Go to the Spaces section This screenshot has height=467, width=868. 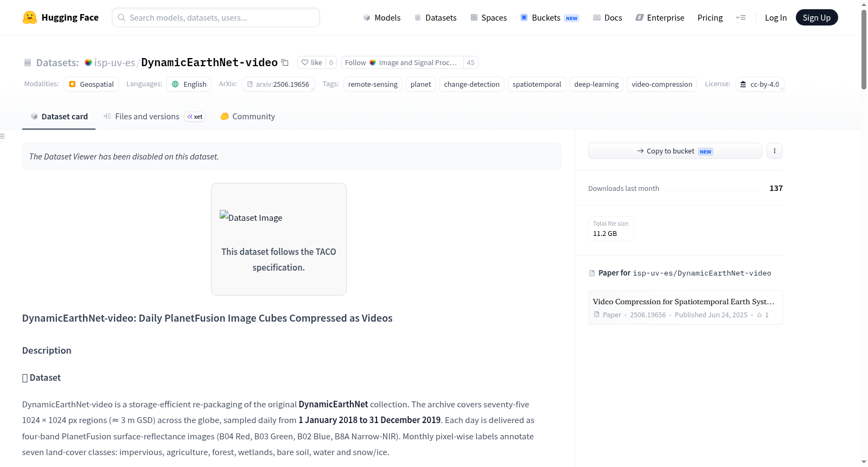[x=488, y=17]
